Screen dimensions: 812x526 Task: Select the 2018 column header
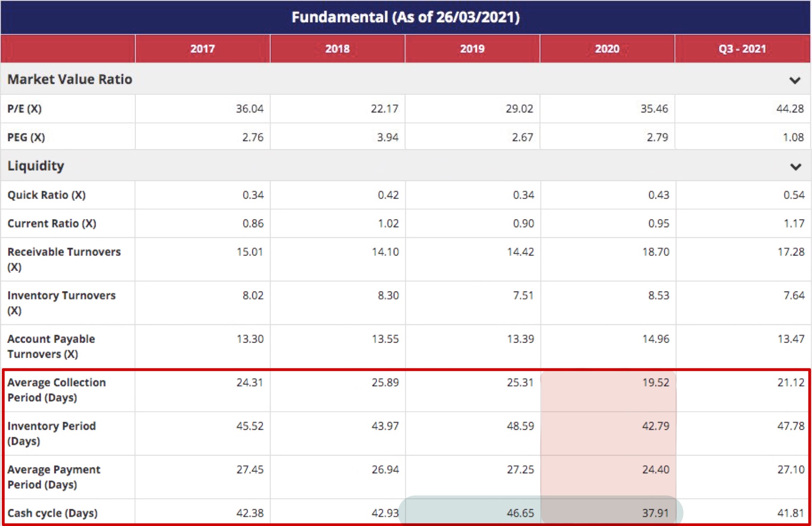click(337, 49)
